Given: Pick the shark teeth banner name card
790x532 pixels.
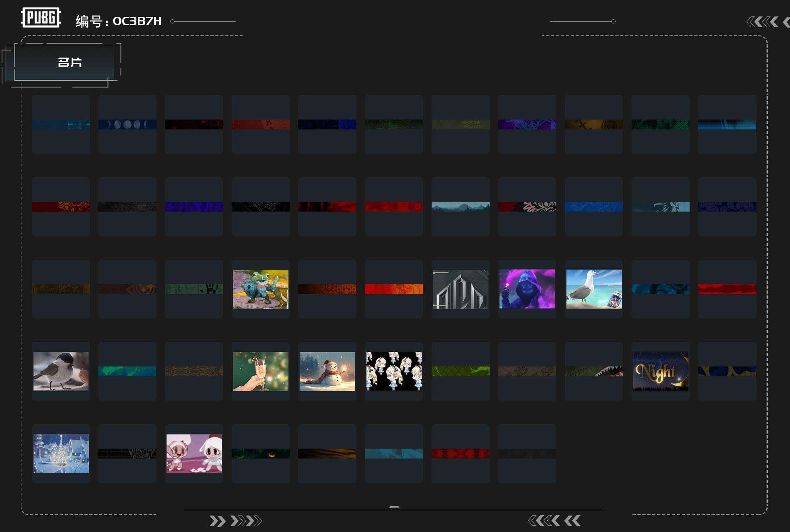Looking at the screenshot, I should [x=594, y=371].
